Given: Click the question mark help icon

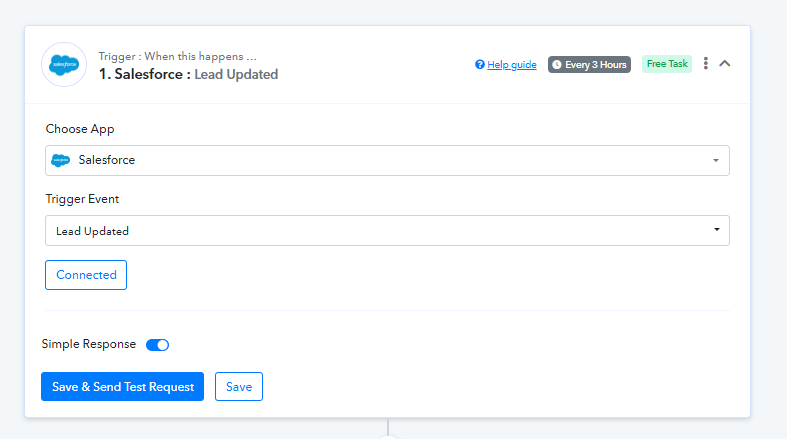Looking at the screenshot, I should coord(480,65).
